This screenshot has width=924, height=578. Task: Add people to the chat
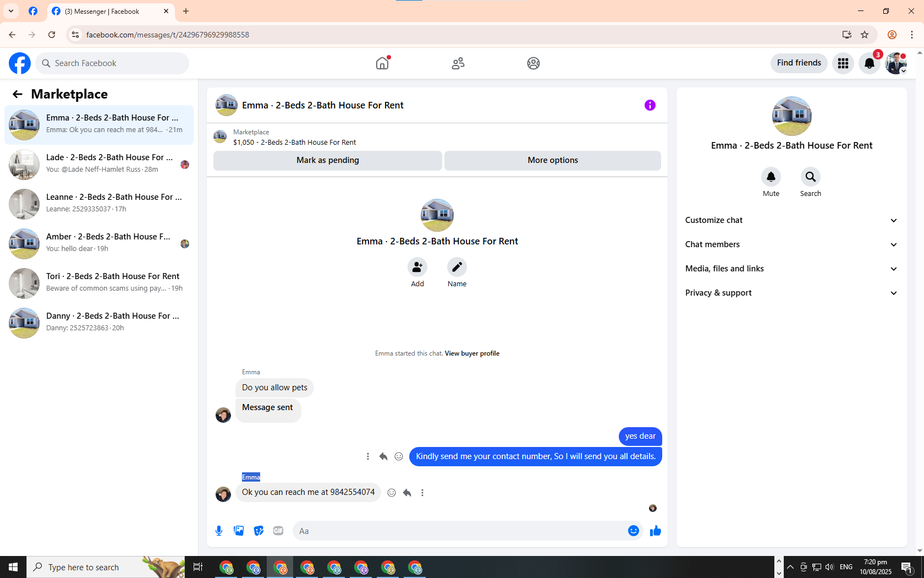(417, 267)
